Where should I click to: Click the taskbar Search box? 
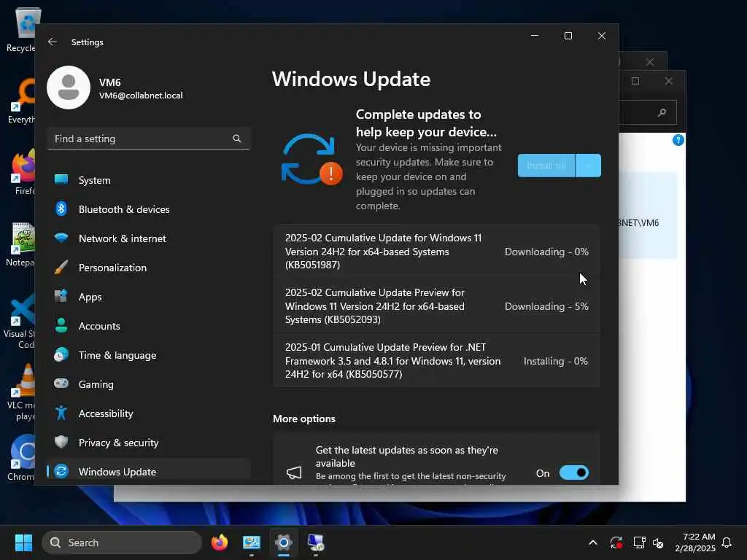(122, 542)
